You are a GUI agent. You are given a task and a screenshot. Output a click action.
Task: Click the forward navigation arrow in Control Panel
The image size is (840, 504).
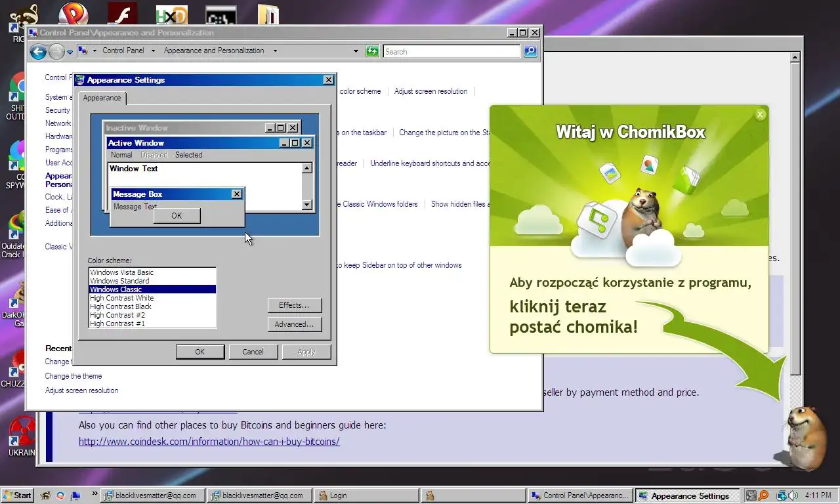click(56, 51)
